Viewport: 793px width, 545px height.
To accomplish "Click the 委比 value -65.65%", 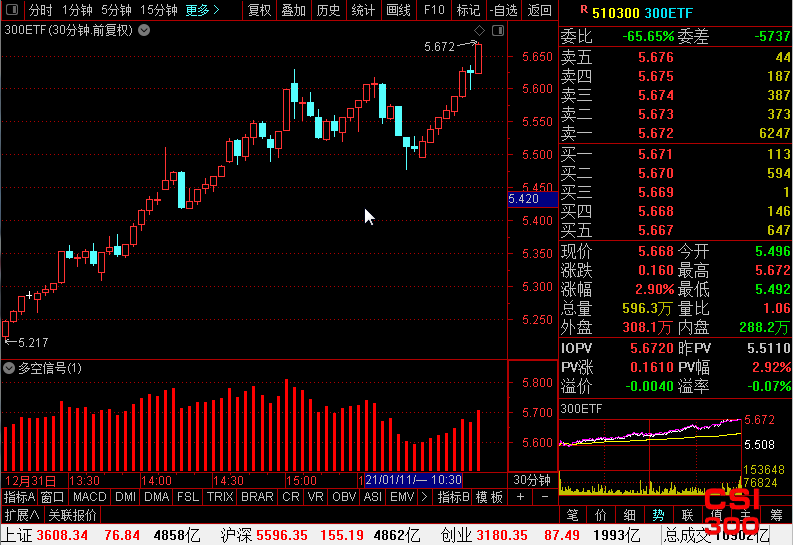I will pyautogui.click(x=648, y=36).
